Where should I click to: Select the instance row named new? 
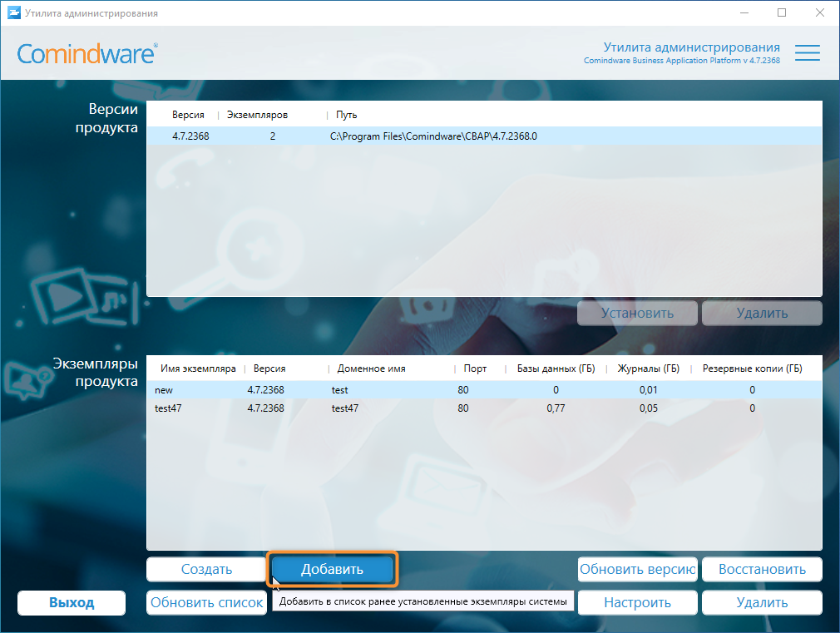(484, 389)
